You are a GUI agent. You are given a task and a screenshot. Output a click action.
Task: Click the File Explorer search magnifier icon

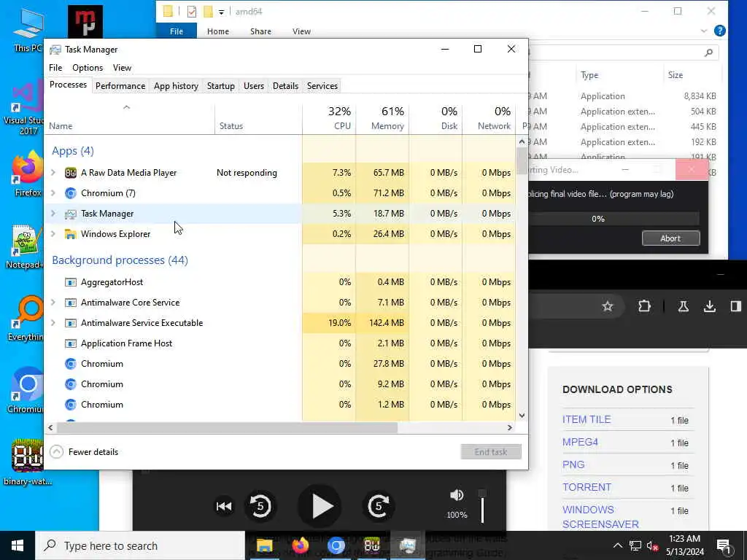point(708,52)
